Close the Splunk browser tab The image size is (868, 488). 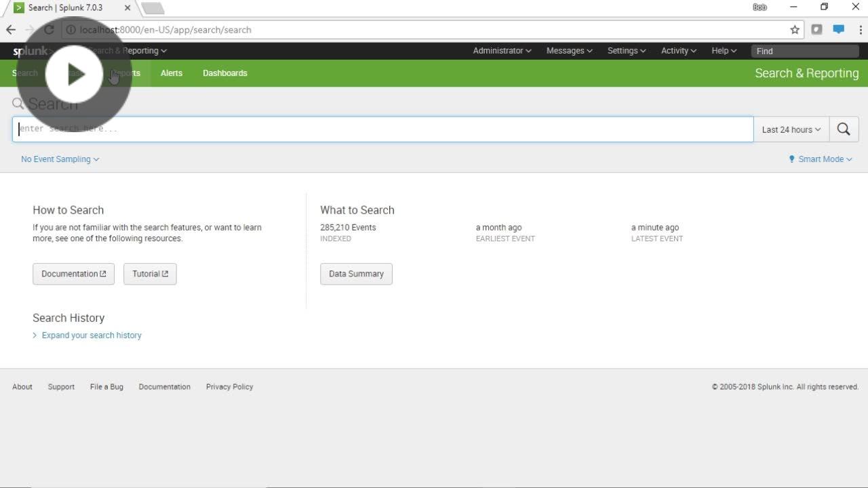(x=127, y=7)
